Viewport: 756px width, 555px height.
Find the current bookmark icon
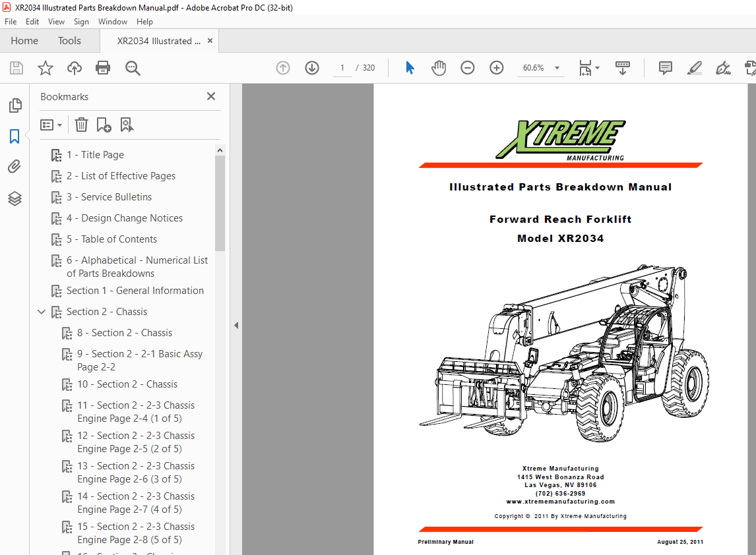point(127,125)
